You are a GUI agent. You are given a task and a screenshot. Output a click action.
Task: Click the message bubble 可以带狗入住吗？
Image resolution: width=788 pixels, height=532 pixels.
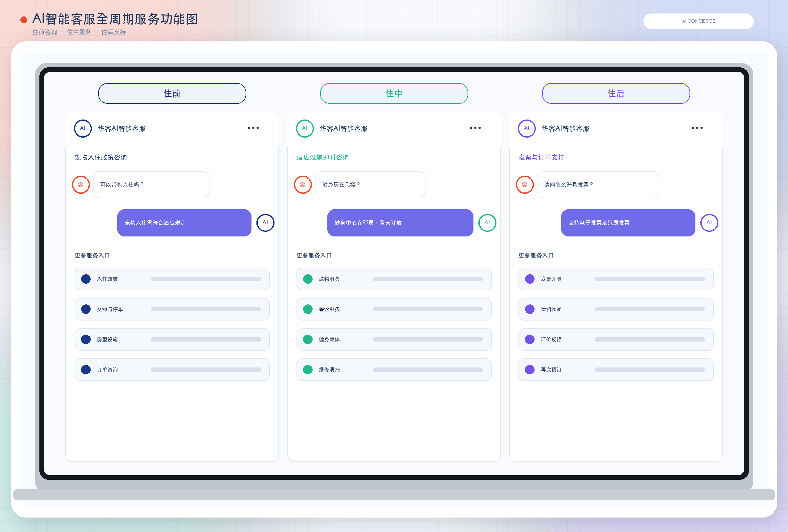[x=151, y=185]
